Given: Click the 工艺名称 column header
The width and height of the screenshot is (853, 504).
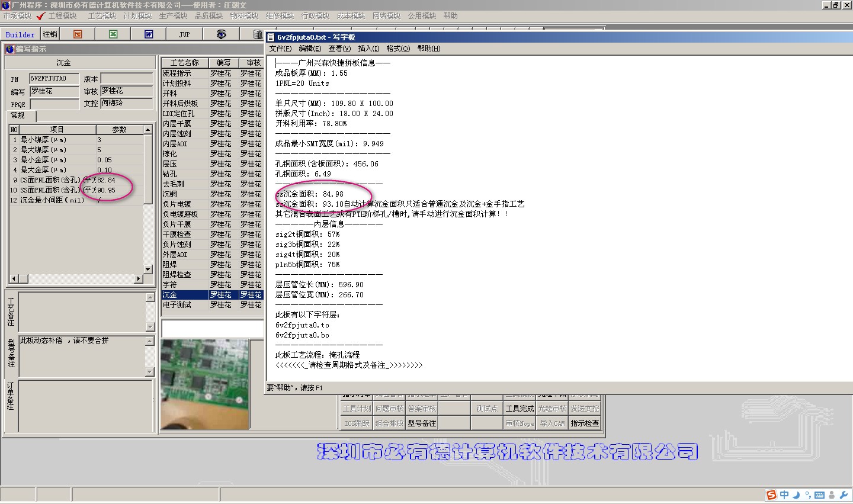Looking at the screenshot, I should tap(185, 63).
